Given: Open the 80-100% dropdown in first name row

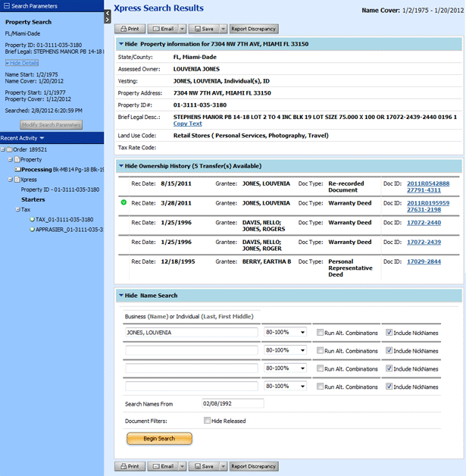Looking at the screenshot, I should click(x=285, y=332).
